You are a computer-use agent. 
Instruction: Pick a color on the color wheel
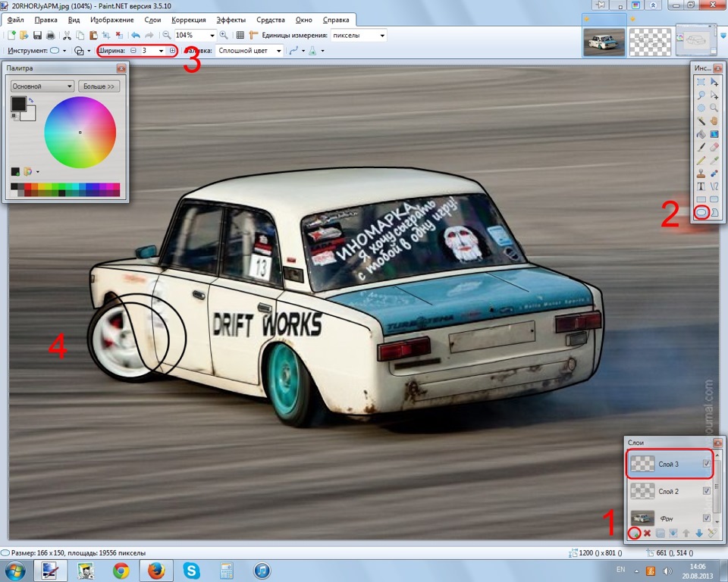point(80,133)
